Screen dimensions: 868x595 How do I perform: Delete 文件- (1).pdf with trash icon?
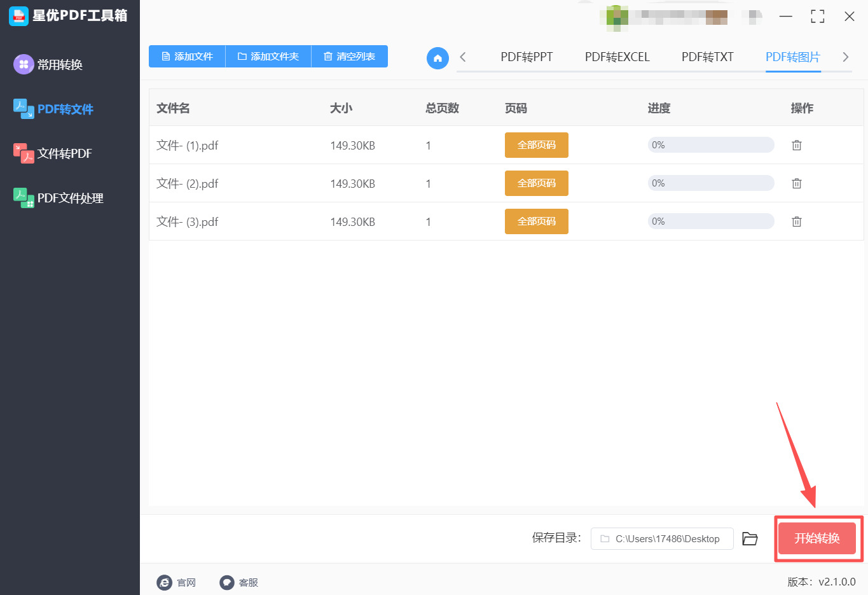[x=796, y=145]
